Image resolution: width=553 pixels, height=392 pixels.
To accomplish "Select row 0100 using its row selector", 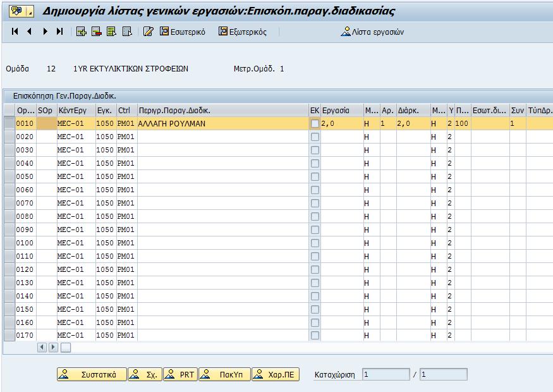I will tap(9, 243).
